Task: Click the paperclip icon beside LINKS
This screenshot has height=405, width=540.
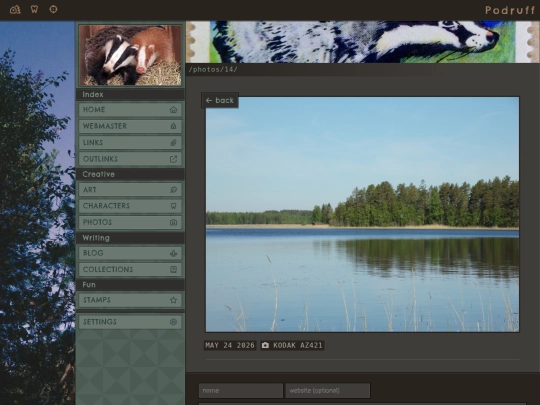Action: tap(173, 143)
